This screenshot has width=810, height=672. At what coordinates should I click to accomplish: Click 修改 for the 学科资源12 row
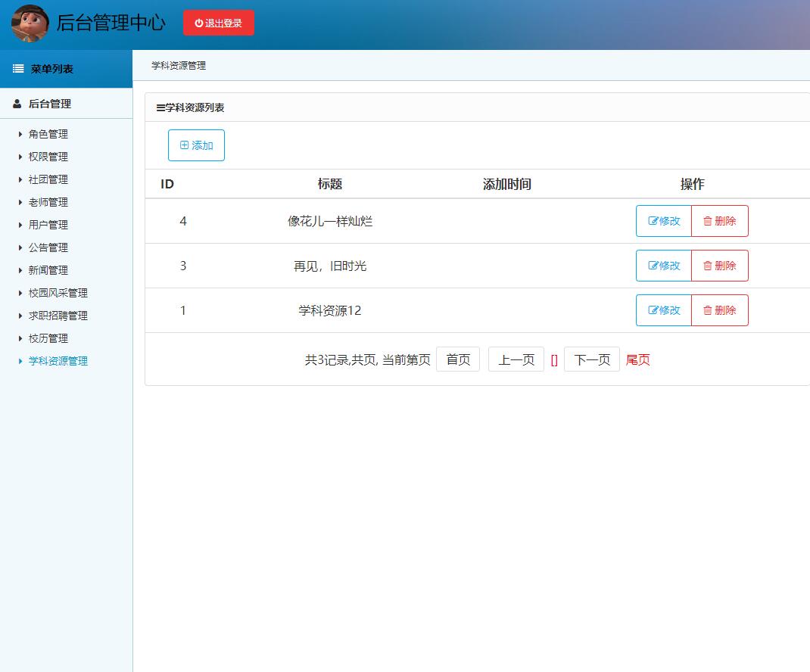(663, 310)
